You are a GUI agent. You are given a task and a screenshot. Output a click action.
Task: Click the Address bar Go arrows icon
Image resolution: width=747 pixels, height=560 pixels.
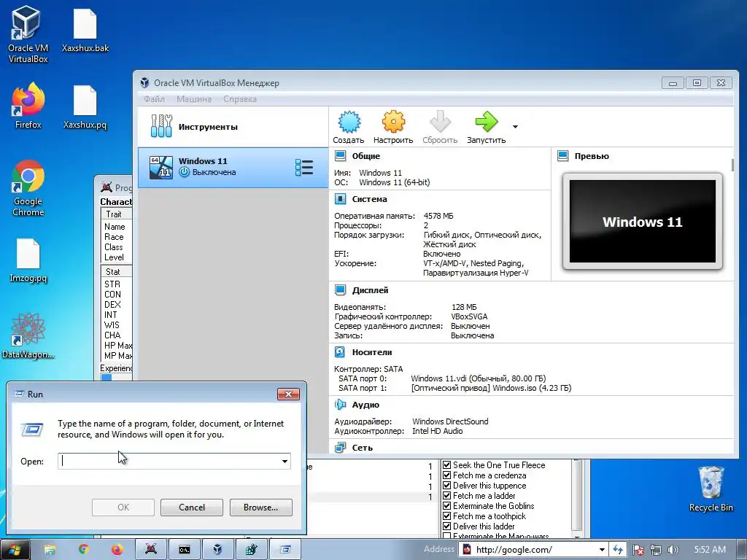pos(618,550)
